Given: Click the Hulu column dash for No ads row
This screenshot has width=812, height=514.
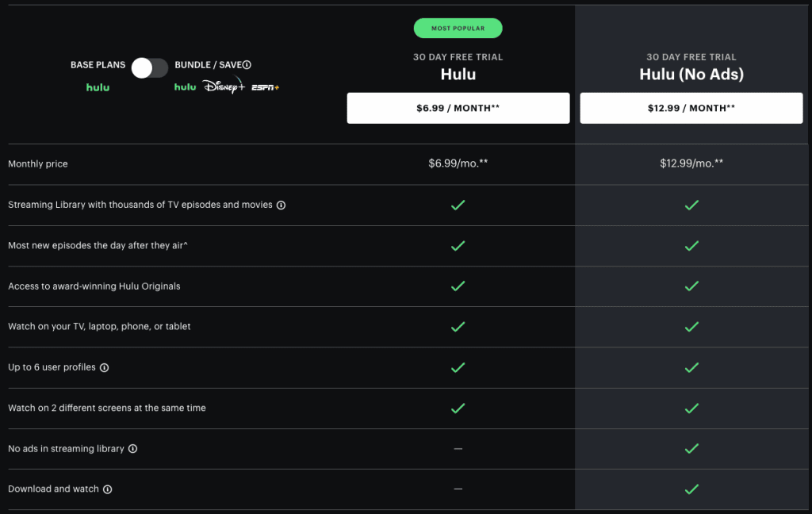Looking at the screenshot, I should click(458, 449).
